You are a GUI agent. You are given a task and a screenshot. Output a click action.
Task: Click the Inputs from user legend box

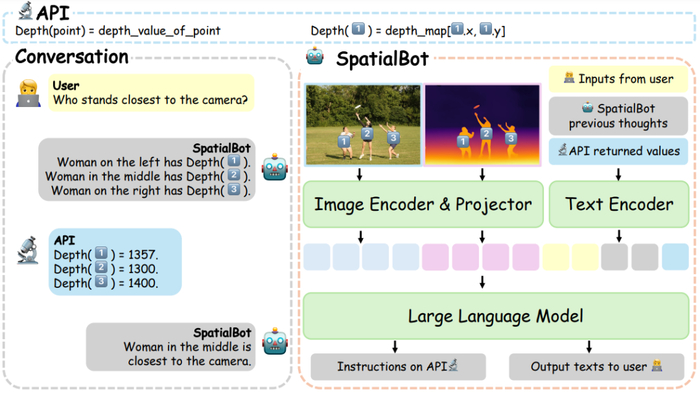pyautogui.click(x=618, y=79)
